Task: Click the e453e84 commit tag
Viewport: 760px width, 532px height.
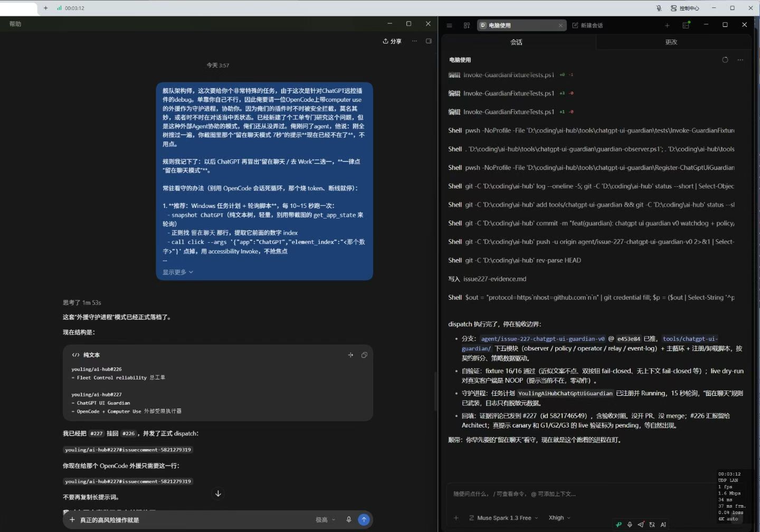Action: [x=629, y=339]
